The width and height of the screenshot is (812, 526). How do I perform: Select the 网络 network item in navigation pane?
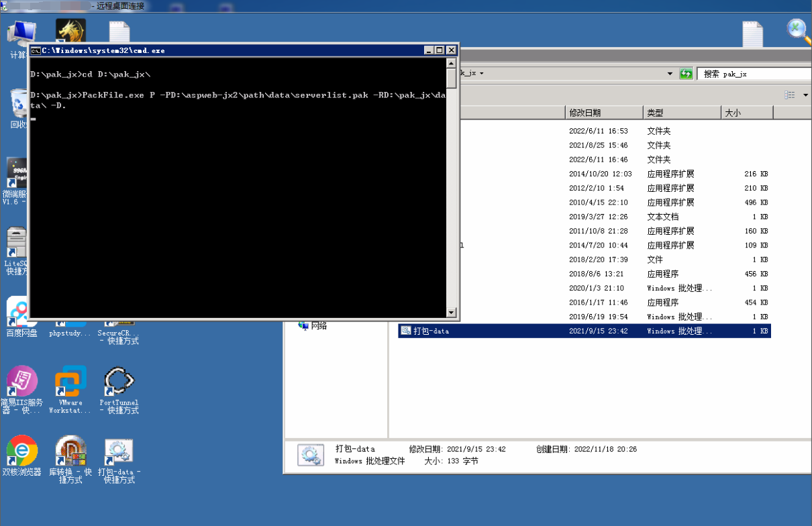tap(319, 326)
